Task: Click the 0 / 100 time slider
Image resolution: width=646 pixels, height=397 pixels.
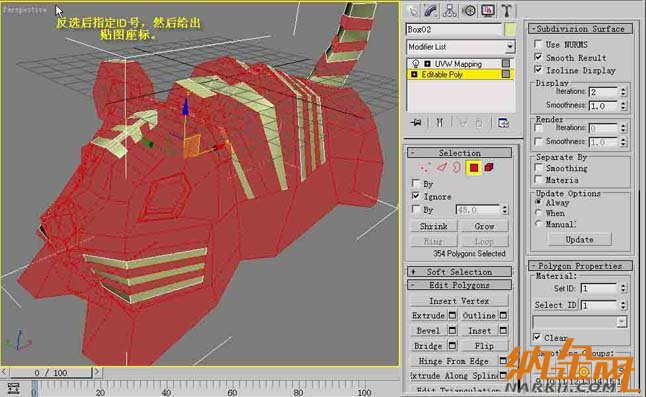Action: (51, 372)
